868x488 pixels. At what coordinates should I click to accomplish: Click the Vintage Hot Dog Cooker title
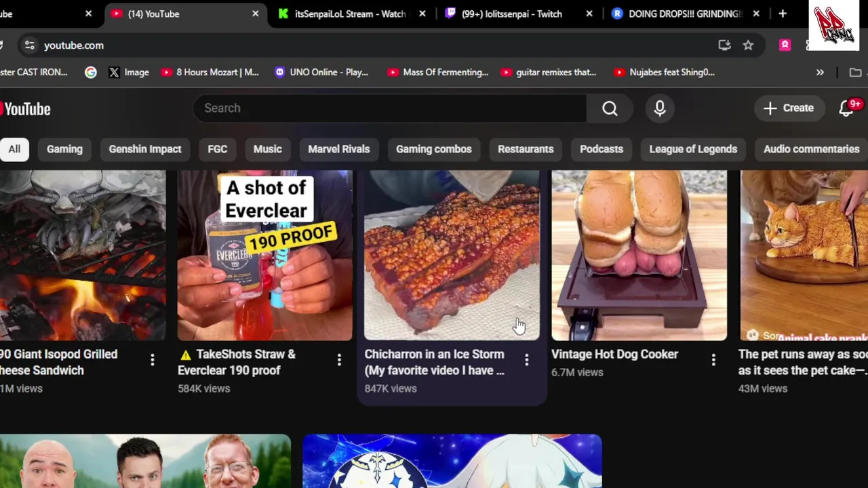(x=614, y=354)
